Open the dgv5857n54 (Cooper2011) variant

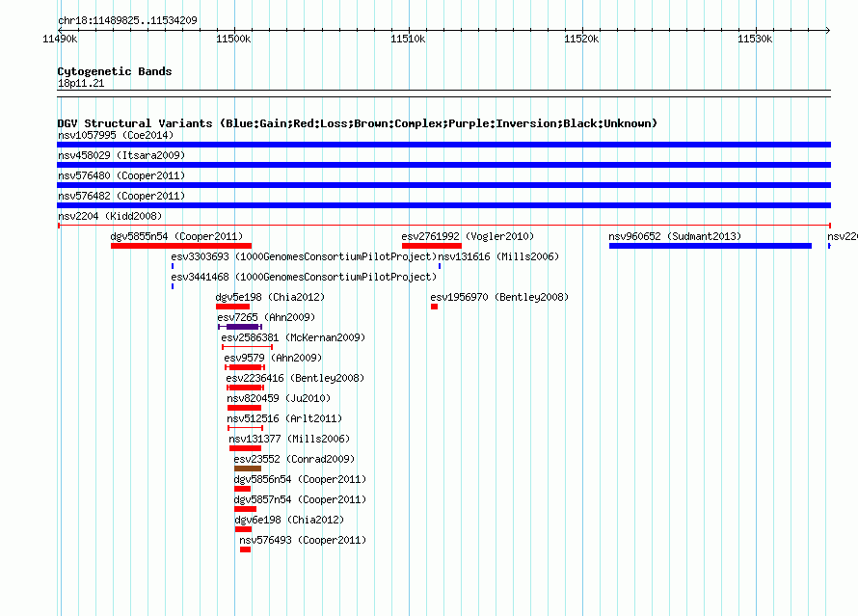[245, 509]
